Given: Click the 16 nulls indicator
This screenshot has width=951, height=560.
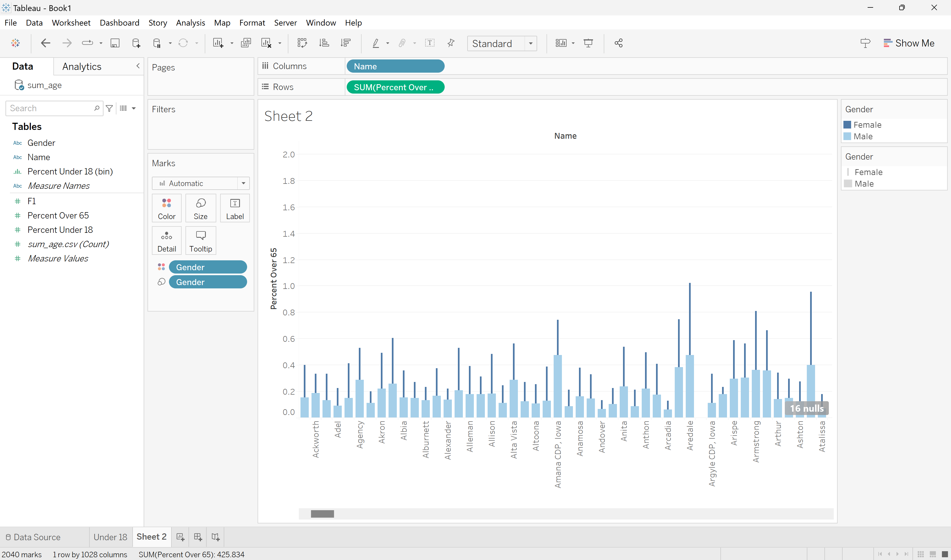Looking at the screenshot, I should pyautogui.click(x=807, y=408).
